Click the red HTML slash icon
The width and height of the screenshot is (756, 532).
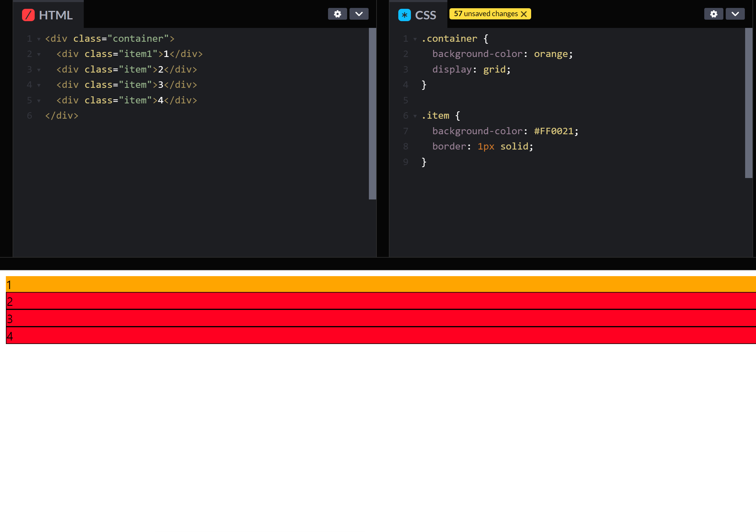(x=28, y=15)
